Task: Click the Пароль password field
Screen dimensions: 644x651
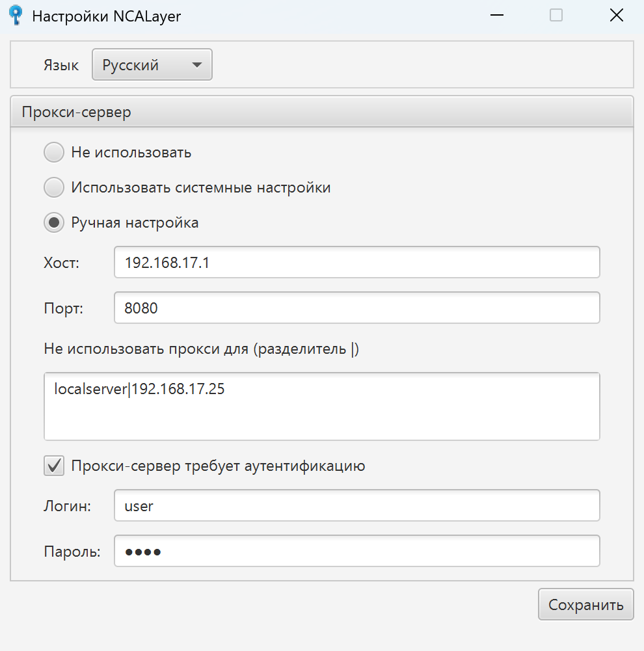Action: click(x=357, y=551)
